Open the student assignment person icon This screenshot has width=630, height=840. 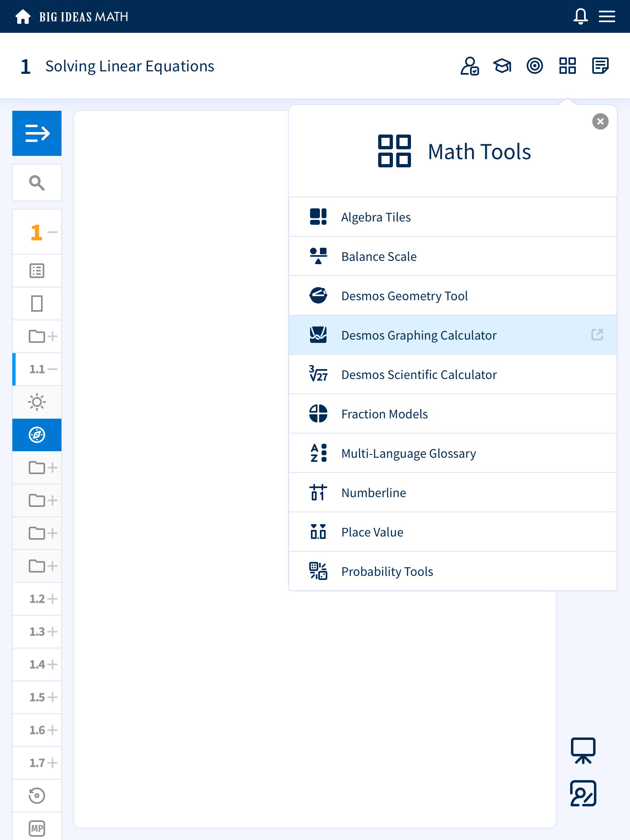(469, 66)
